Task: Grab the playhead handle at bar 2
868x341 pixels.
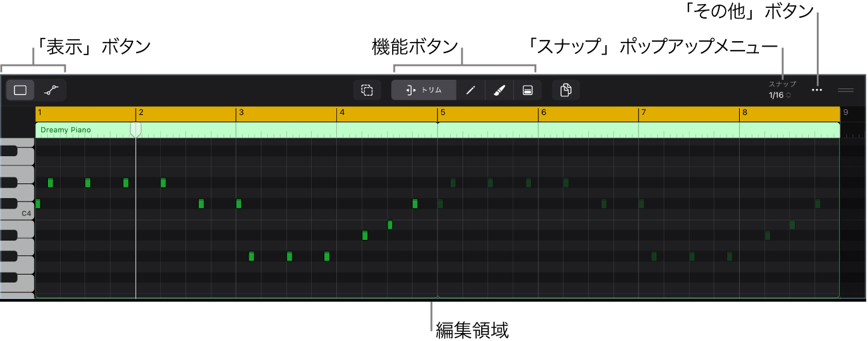Action: (136, 129)
